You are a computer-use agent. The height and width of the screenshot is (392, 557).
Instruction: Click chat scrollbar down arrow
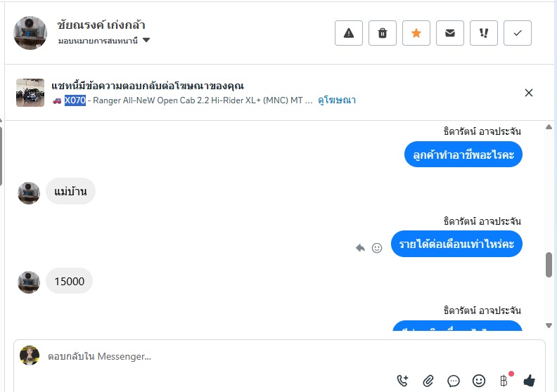coord(549,325)
